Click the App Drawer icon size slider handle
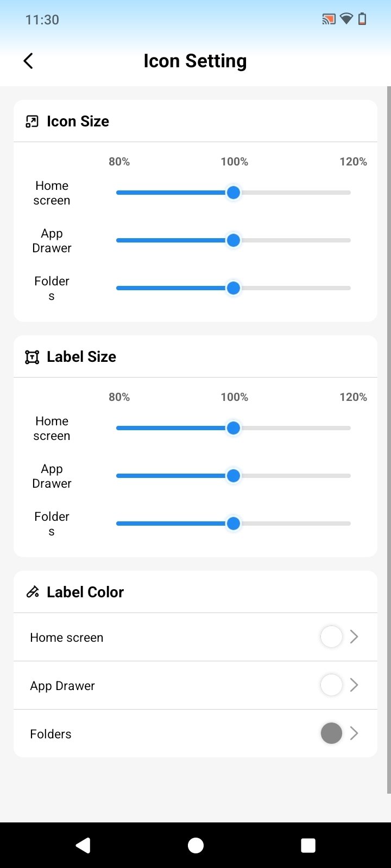This screenshot has height=868, width=391. pyautogui.click(x=234, y=240)
